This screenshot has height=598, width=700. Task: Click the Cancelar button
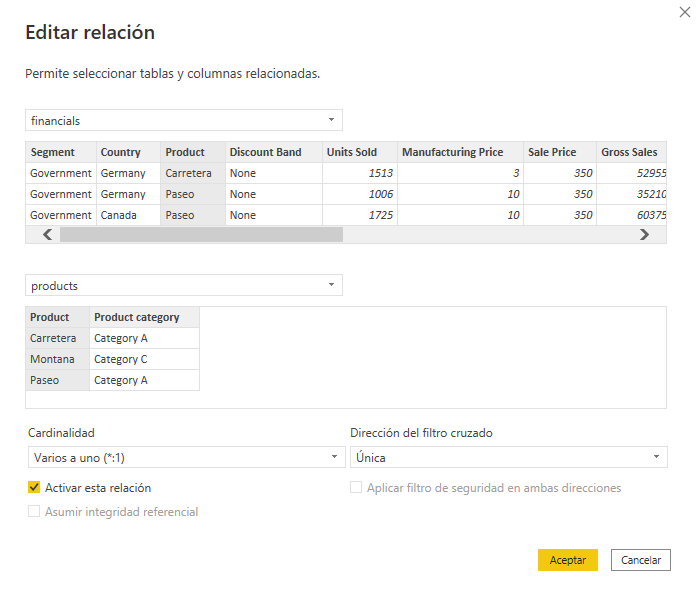(x=640, y=560)
